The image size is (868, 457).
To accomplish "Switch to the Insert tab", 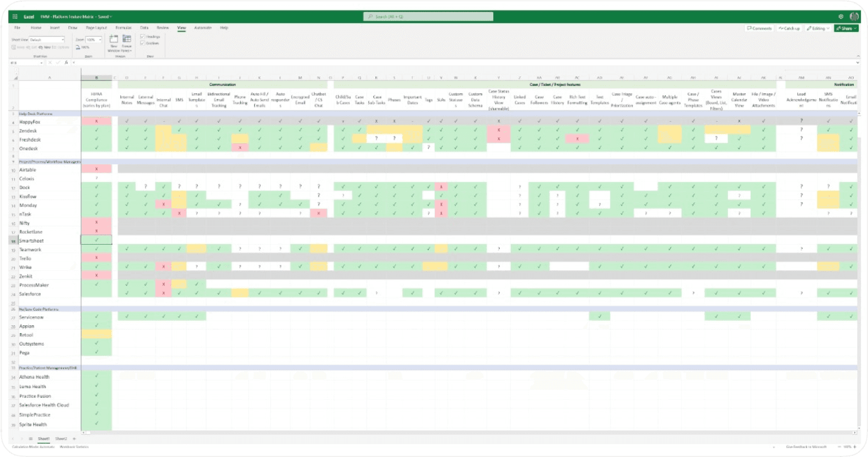I will pos(55,28).
